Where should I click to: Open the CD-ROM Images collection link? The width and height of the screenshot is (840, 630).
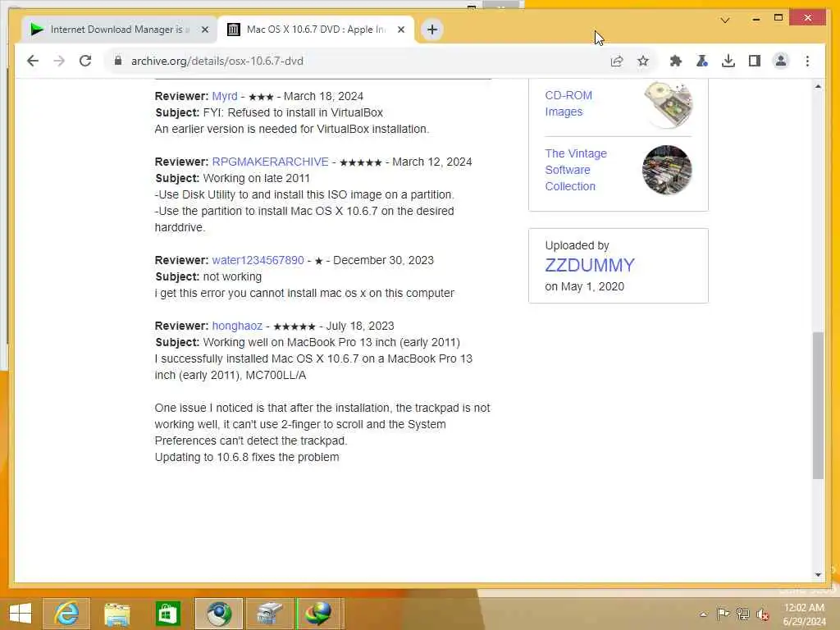click(x=568, y=103)
